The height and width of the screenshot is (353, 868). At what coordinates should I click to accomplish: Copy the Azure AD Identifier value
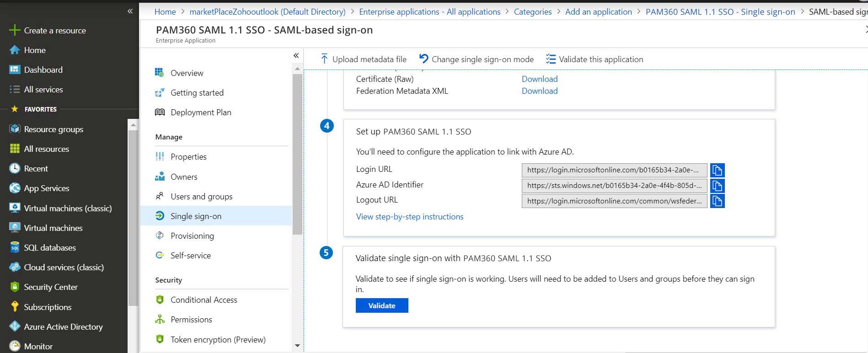pos(717,186)
